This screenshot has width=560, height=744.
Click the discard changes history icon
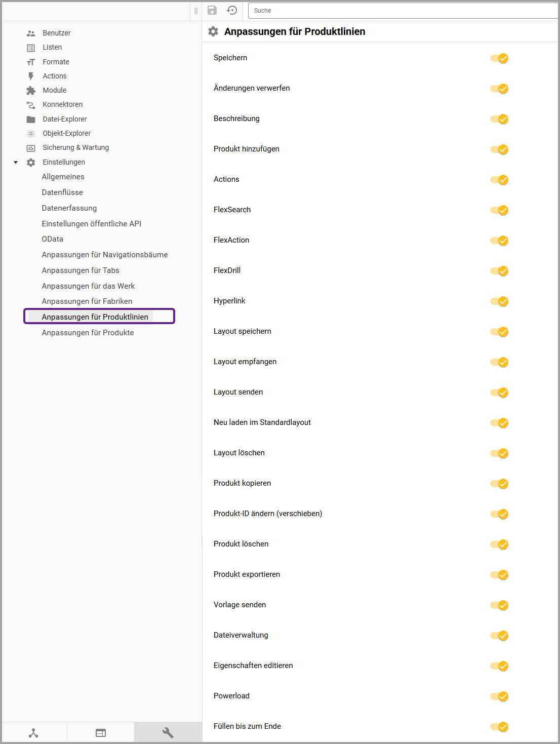pos(232,11)
